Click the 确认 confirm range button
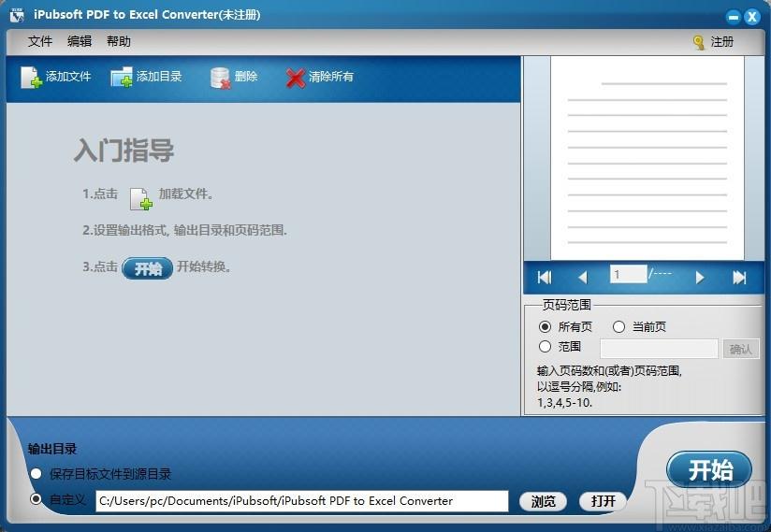Image resolution: width=771 pixels, height=532 pixels. click(x=740, y=349)
